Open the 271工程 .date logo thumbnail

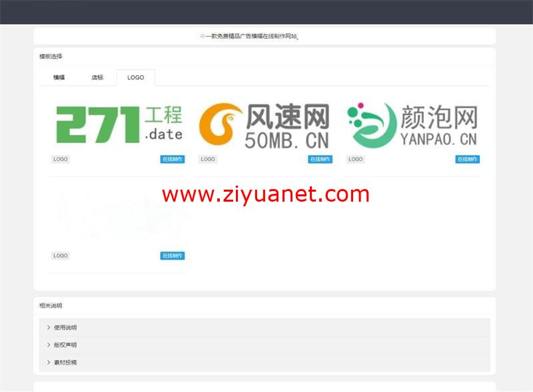pos(119,124)
